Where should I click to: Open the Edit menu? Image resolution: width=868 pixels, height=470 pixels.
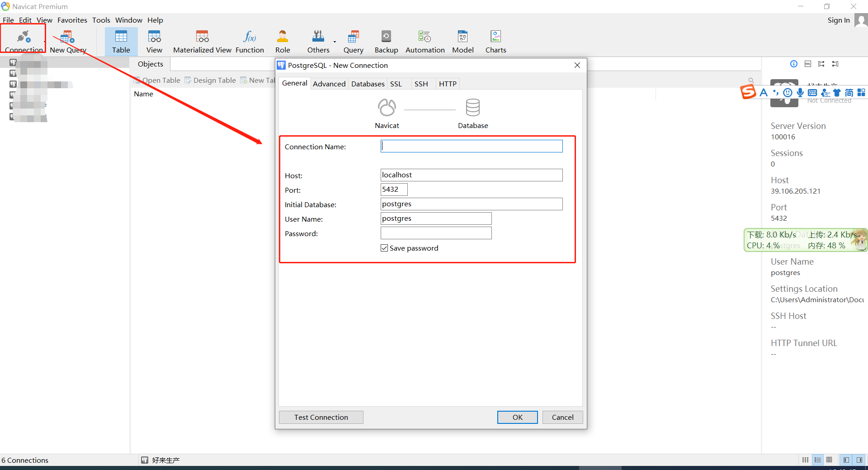point(25,20)
